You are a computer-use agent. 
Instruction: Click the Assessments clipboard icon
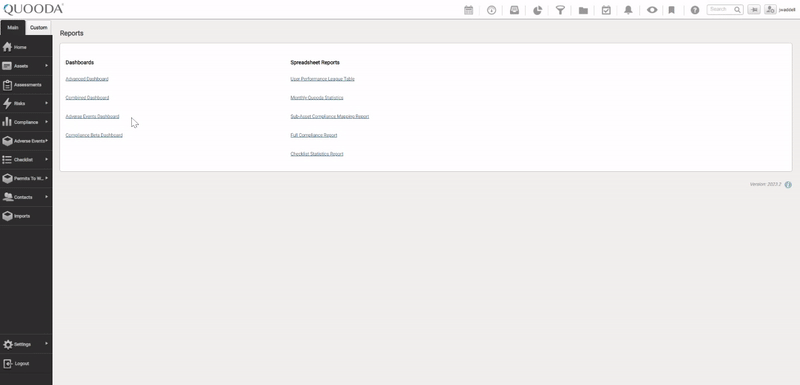[x=7, y=85]
